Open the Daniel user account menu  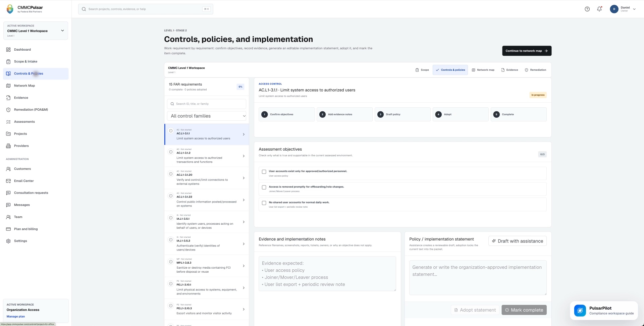[x=623, y=9]
